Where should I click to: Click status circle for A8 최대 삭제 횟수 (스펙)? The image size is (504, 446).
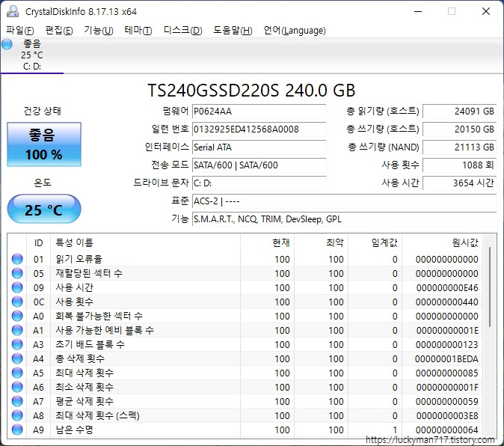coord(17,415)
